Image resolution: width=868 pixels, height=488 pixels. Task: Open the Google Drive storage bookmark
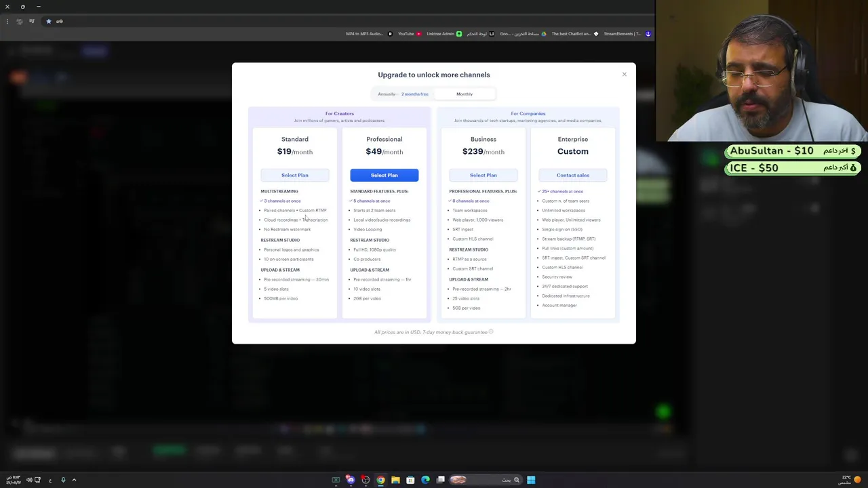tap(523, 34)
